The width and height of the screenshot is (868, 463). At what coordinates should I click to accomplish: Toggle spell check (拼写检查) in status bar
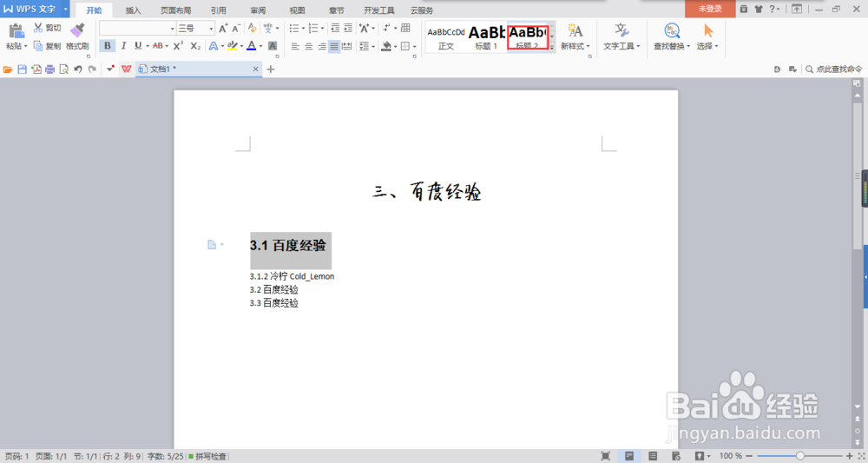[207, 456]
